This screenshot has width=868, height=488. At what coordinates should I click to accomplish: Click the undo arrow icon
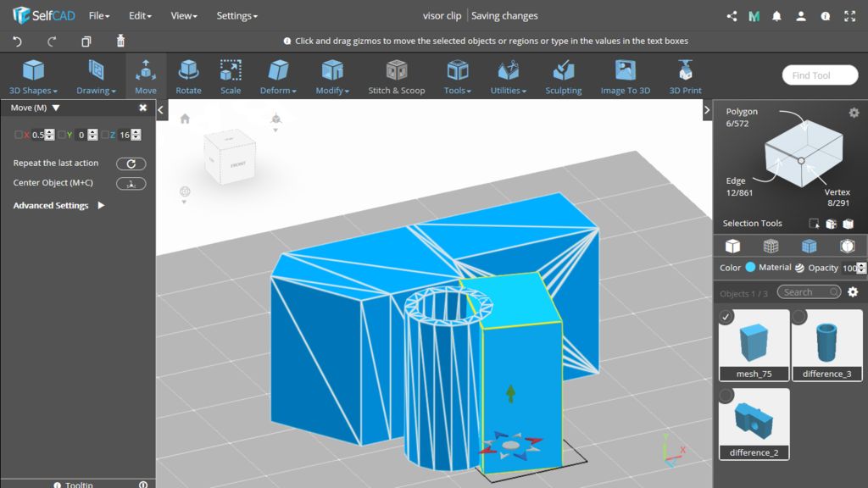click(x=18, y=41)
